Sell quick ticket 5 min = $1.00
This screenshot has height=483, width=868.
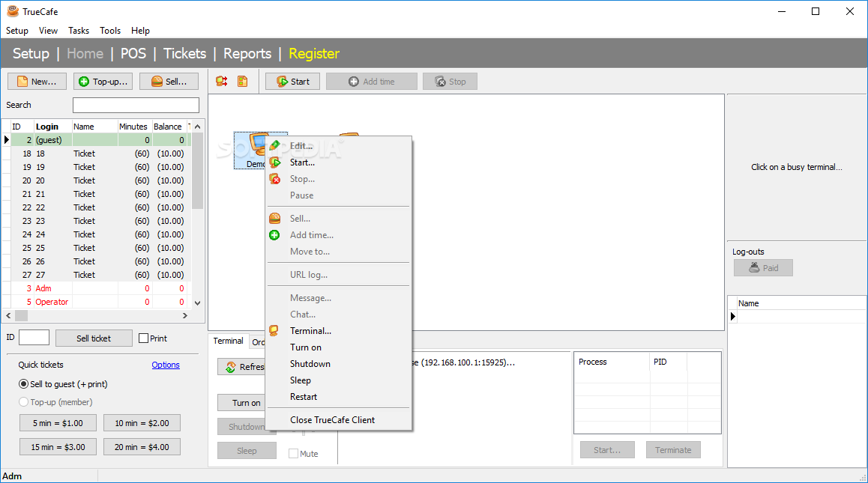click(x=58, y=423)
